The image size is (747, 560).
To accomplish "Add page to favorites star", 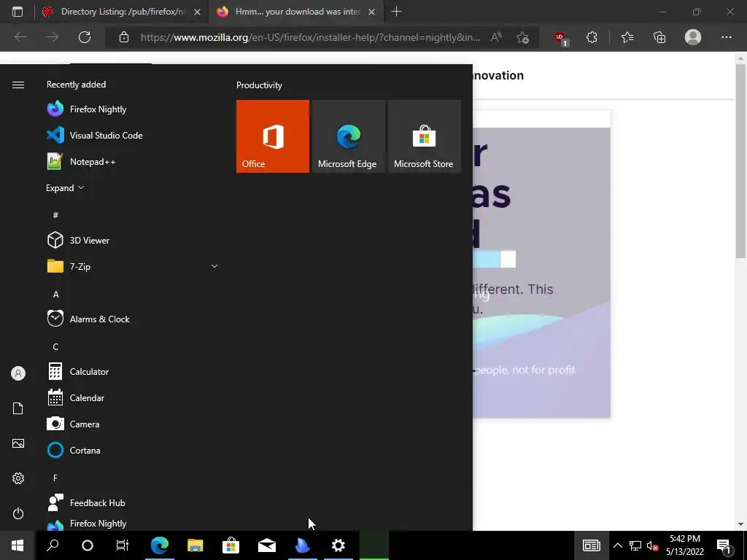I will coord(522,37).
